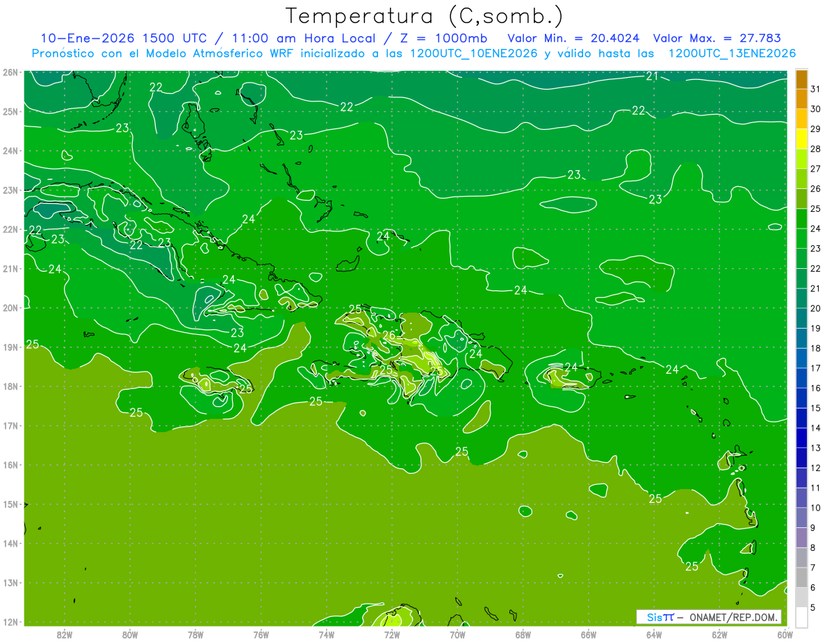Click the "64W" longitude axis label
The width and height of the screenshot is (834, 644).
(x=654, y=634)
